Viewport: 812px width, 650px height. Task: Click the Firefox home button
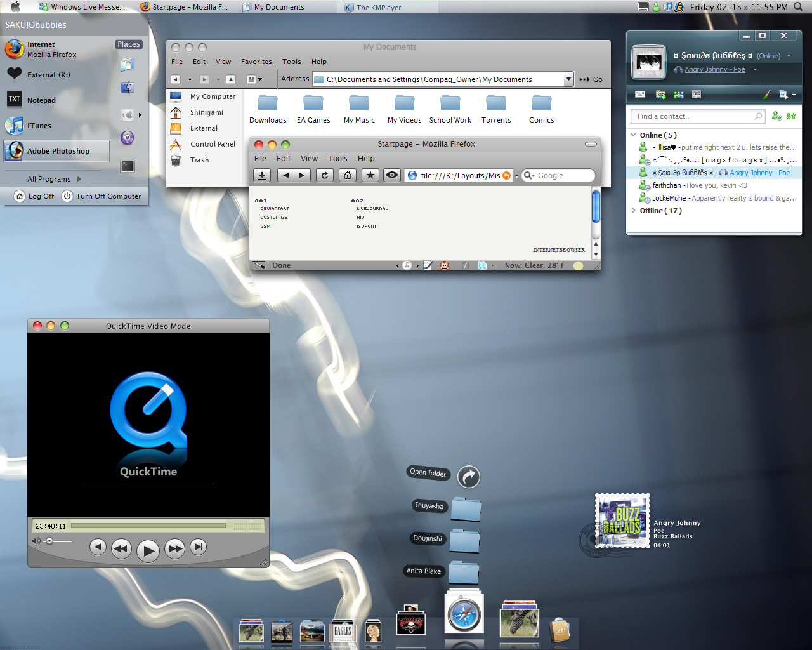coord(348,175)
